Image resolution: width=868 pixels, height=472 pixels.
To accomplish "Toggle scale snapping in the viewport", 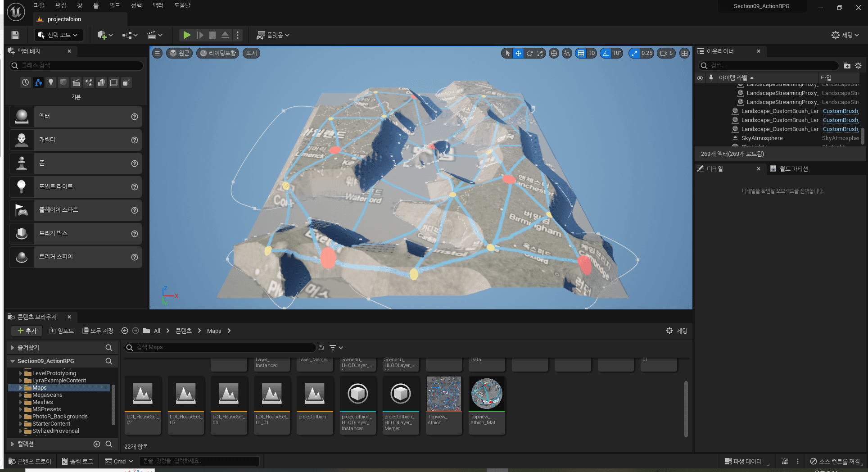I will point(635,53).
